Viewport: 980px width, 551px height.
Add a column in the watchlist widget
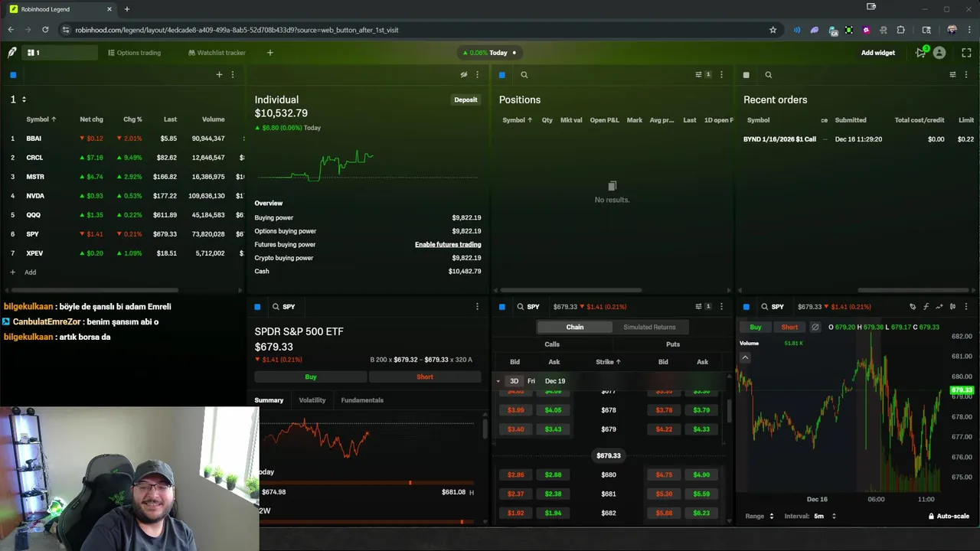tap(219, 75)
